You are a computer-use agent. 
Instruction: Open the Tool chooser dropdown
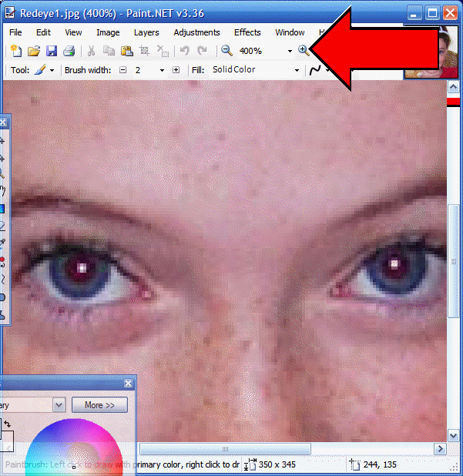tap(52, 71)
